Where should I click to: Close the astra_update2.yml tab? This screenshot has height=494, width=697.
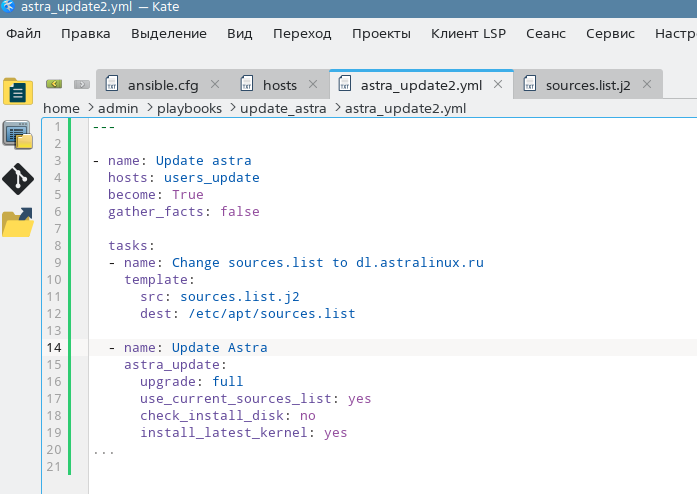pos(498,84)
